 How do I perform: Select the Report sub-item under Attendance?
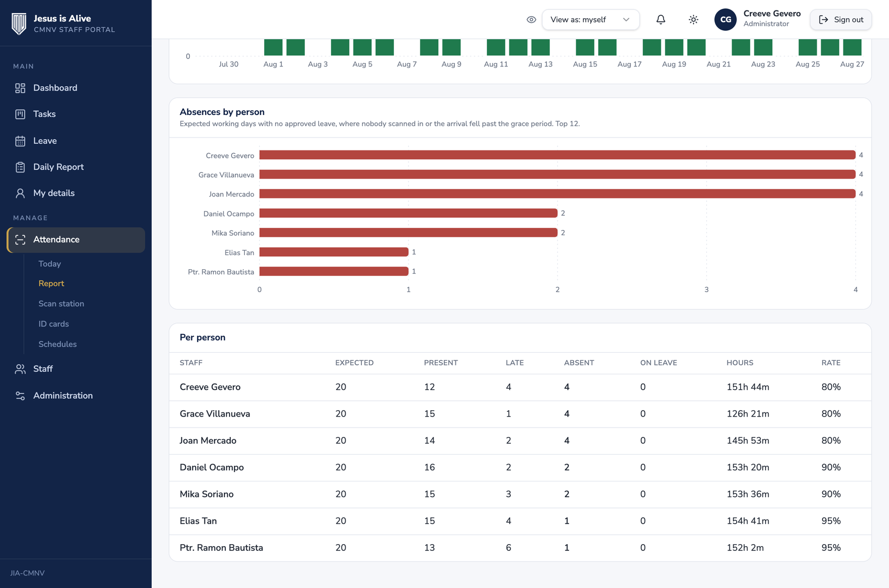[x=51, y=283]
